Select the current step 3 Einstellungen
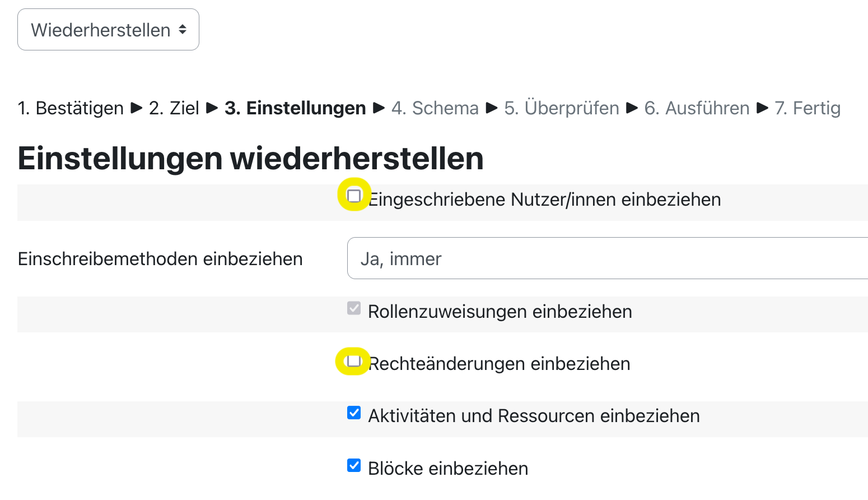Screen dimensions: 868x500 [x=295, y=108]
